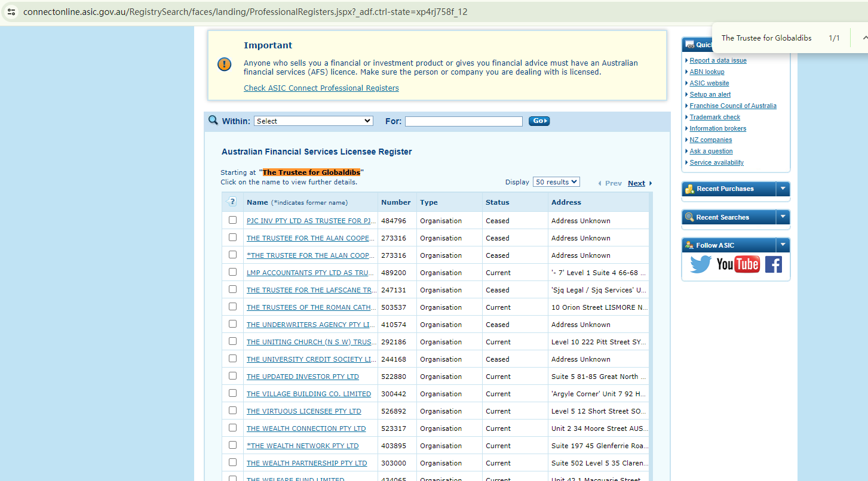Click the orange Important alert icon
868x481 pixels.
point(225,64)
